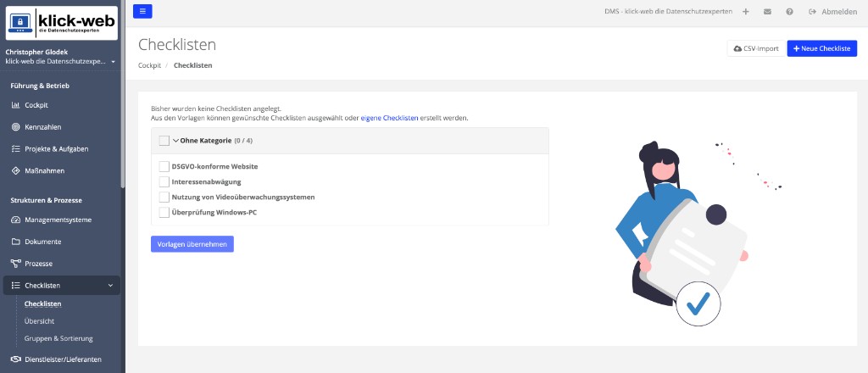868x373 pixels.
Task: Open Dienstleister/Lieferanten in sidebar
Action: coord(62,359)
